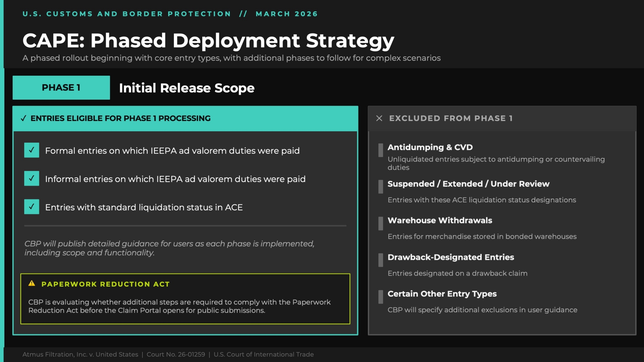Toggle the Formal entries checkbox

[32, 150]
